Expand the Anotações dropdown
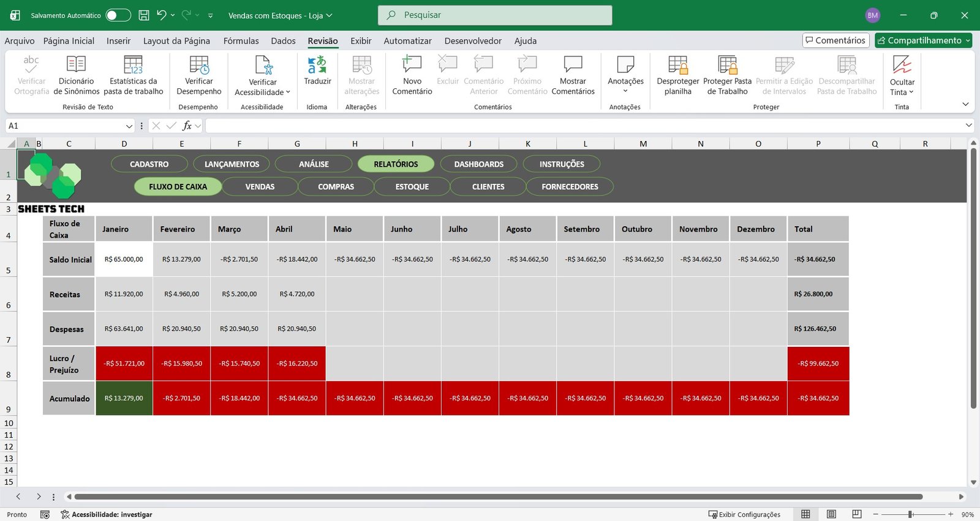The height and width of the screenshot is (521, 980). pyautogui.click(x=625, y=91)
